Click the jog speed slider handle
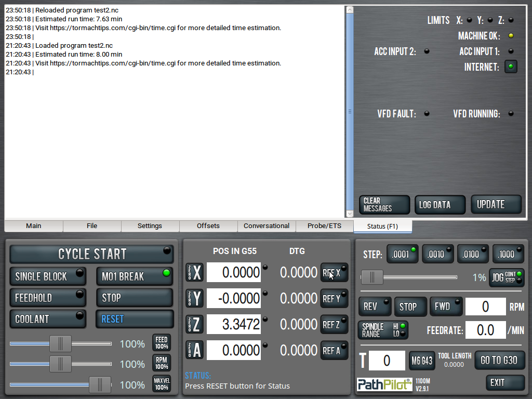Viewport: 532px width, 399px height. click(372, 277)
